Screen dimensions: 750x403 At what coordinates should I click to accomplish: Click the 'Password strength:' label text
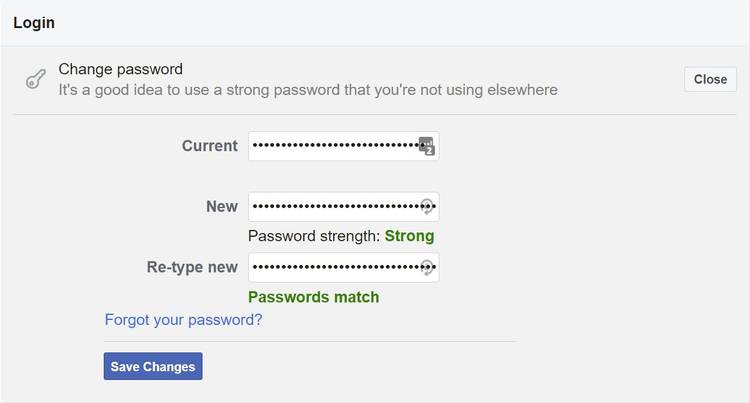pyautogui.click(x=314, y=236)
